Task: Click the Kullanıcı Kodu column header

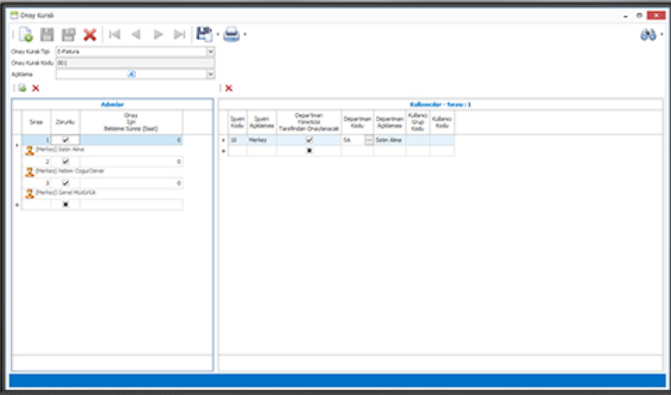Action: click(x=442, y=122)
